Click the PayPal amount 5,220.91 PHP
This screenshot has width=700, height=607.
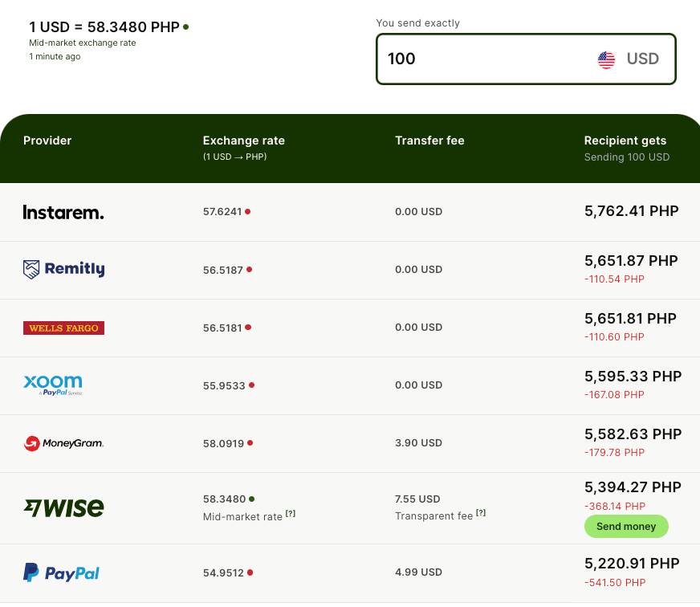coord(632,563)
